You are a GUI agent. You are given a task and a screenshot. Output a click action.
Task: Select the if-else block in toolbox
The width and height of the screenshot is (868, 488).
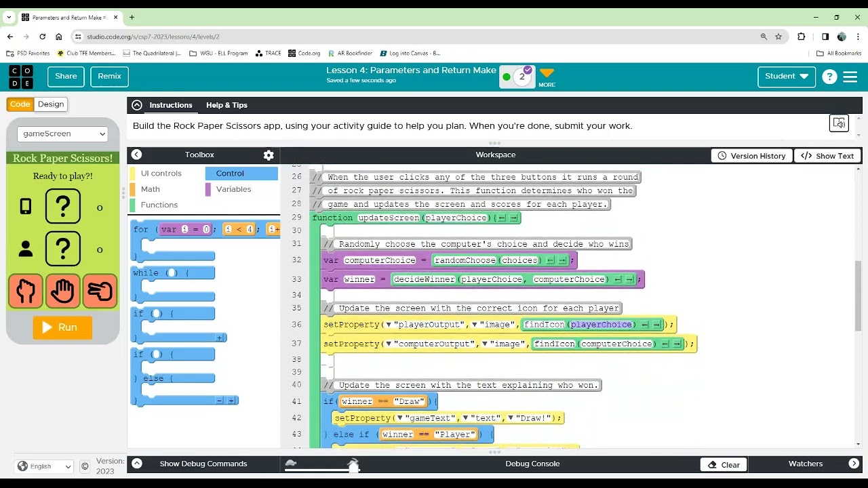184,377
